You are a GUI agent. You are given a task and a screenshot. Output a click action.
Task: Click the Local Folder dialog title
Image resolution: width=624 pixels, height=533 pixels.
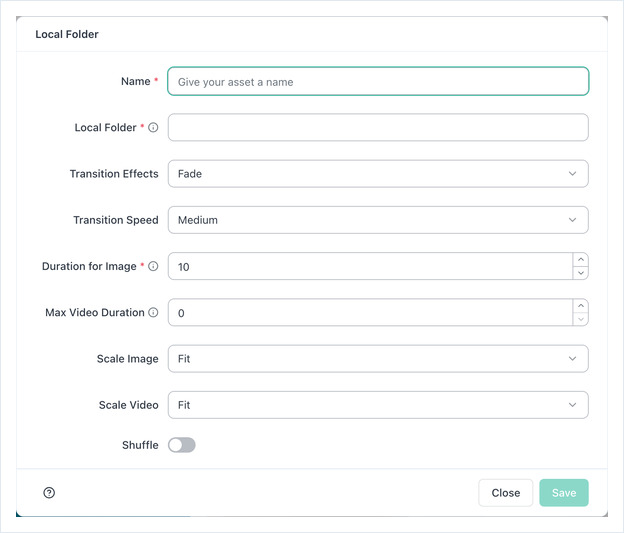67,34
